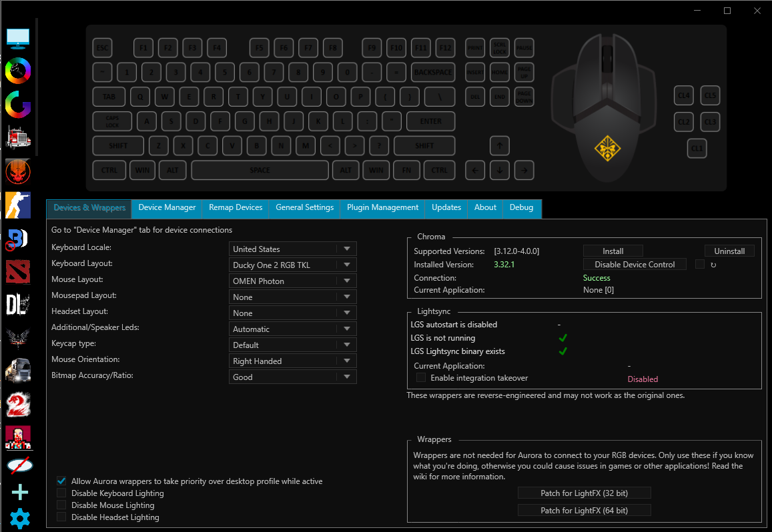Select the Dying Light DL profile
The width and height of the screenshot is (772, 532).
click(18, 305)
